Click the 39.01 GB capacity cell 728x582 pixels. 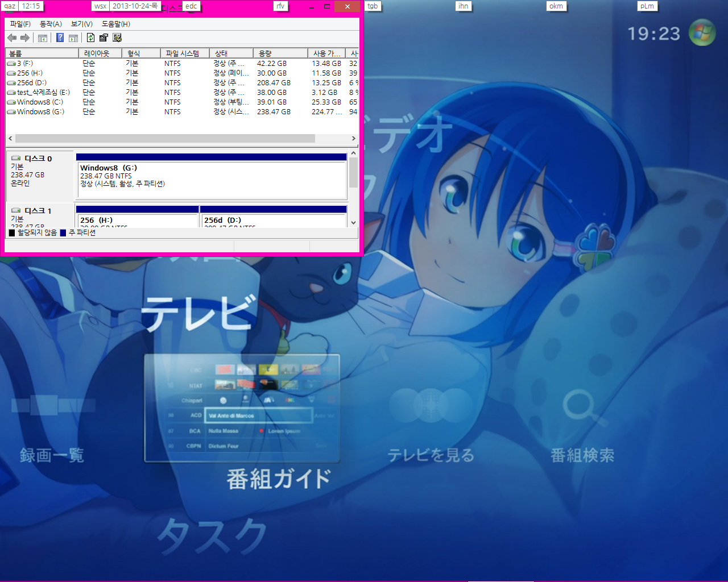(x=272, y=102)
